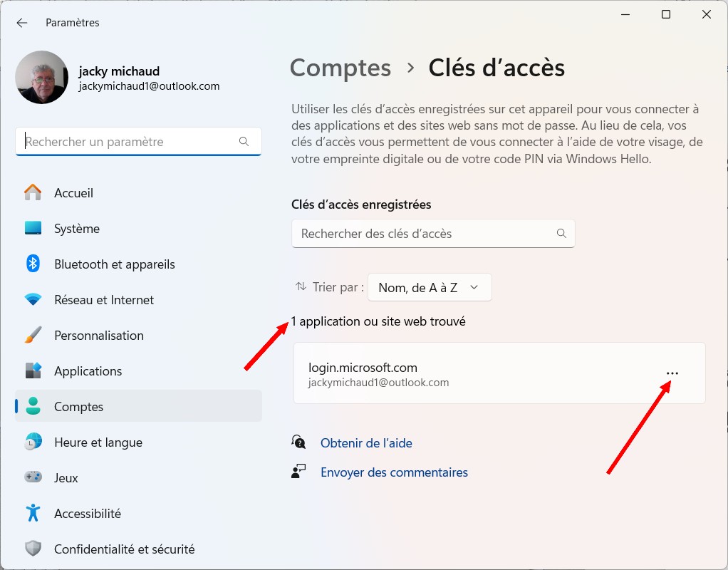
Task: Open the Obtenir de l'aide link
Action: pyautogui.click(x=366, y=443)
